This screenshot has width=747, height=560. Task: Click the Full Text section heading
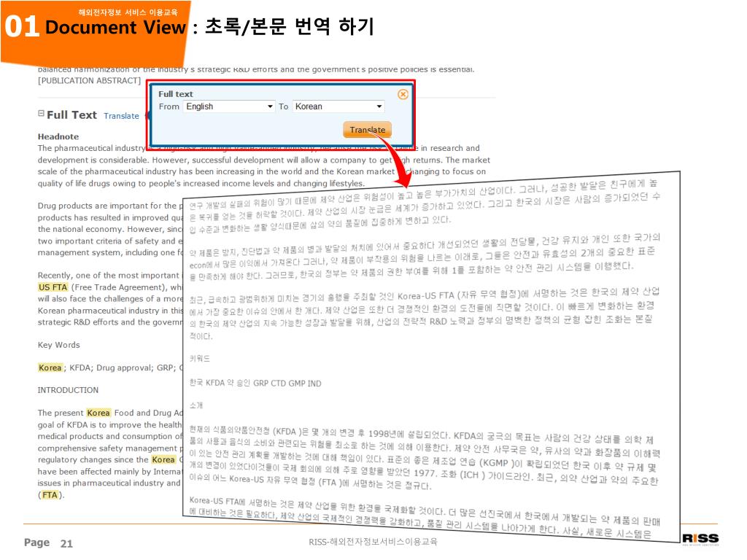[71, 114]
